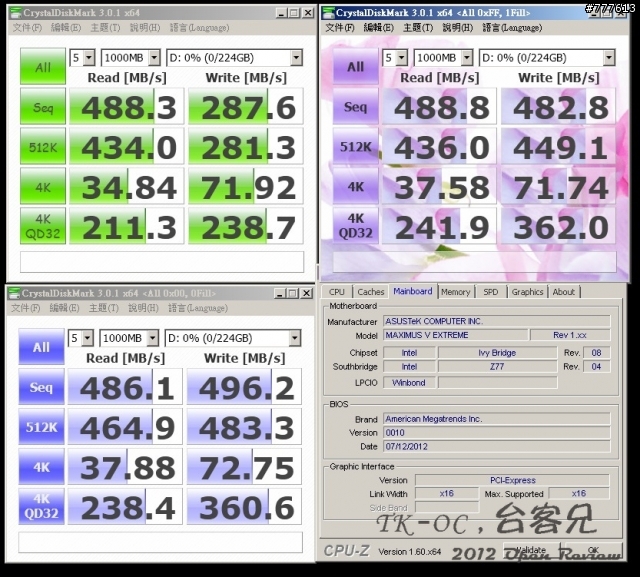The width and height of the screenshot is (640, 577).
Task: Switch to Graphics tab in CPU-Z
Action: (527, 292)
